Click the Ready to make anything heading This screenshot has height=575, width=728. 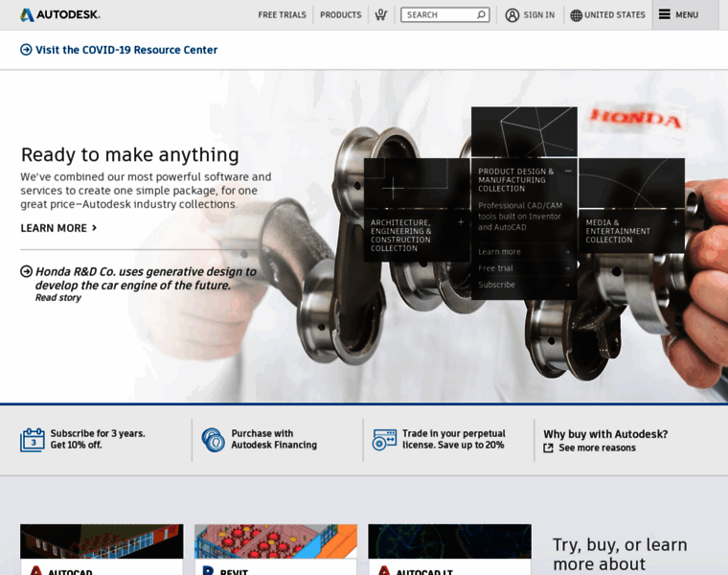(x=130, y=154)
